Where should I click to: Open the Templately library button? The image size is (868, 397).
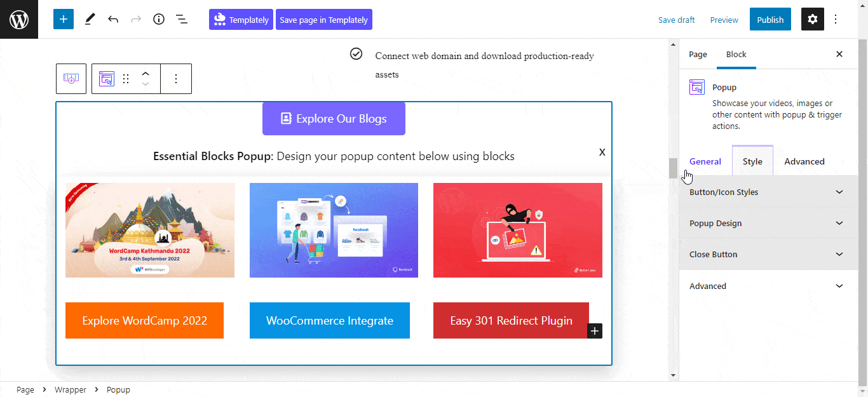pyautogui.click(x=241, y=19)
